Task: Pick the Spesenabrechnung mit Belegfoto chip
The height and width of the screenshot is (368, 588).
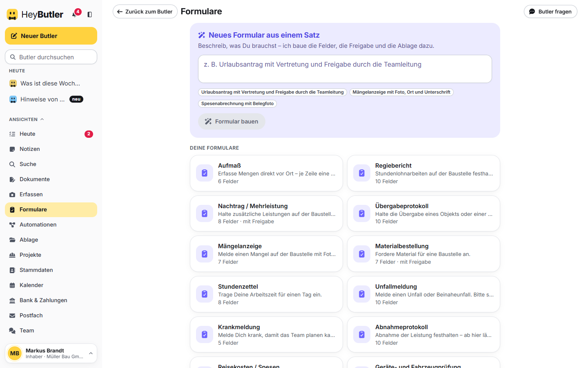Action: point(237,103)
